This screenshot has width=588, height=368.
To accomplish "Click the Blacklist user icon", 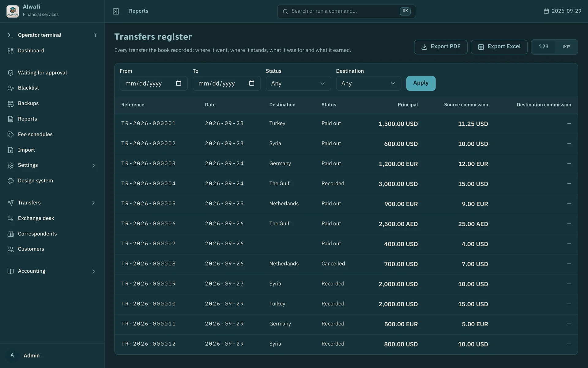I will (x=10, y=88).
